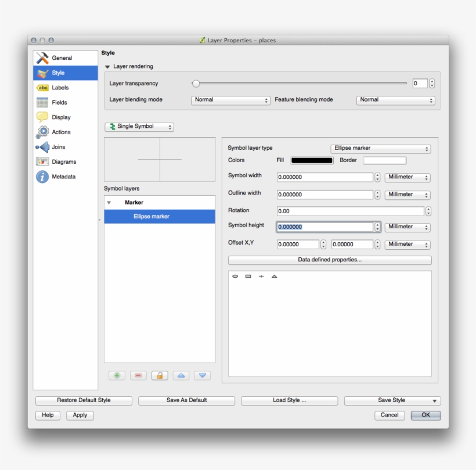Viewport: 476px width, 470px height.
Task: Click the Load Style button
Action: point(290,400)
